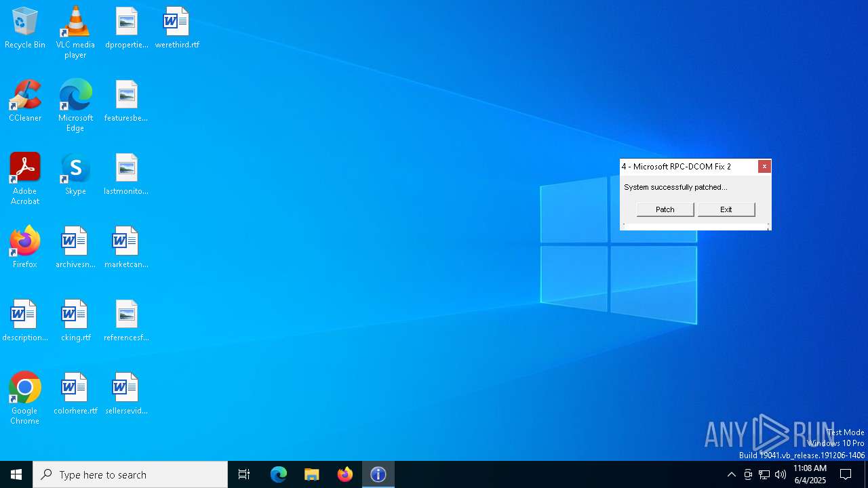Select the sellersevid... Word document icon
This screenshot has width=868, height=488.
point(126,394)
